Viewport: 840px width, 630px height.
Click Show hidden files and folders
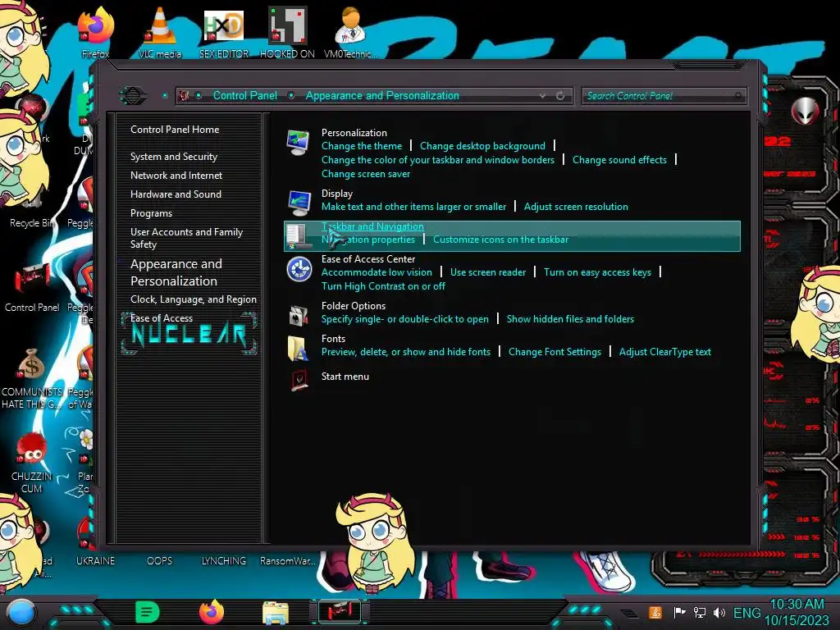tap(570, 319)
